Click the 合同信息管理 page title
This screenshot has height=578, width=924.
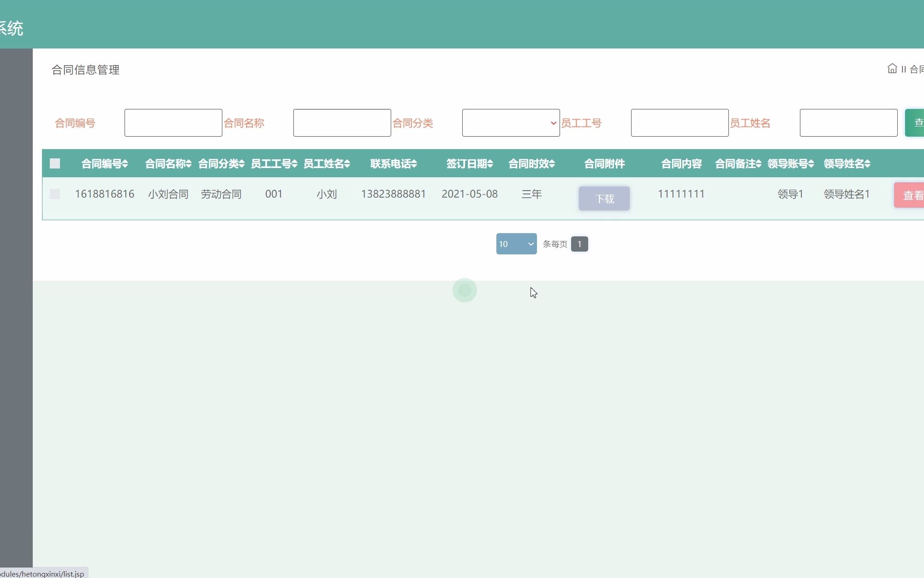click(85, 70)
